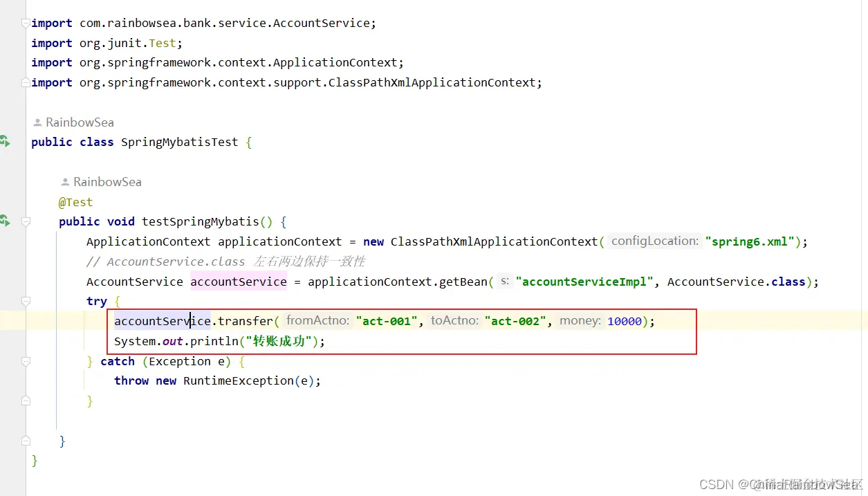Click the getBean method call
Image resolution: width=868 pixels, height=496 pixels.
(463, 282)
